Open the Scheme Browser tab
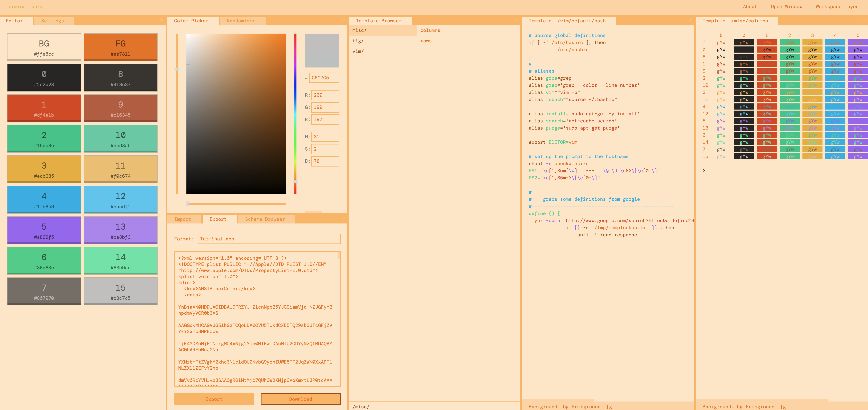Viewport: 868px width, 410px height. pyautogui.click(x=265, y=219)
